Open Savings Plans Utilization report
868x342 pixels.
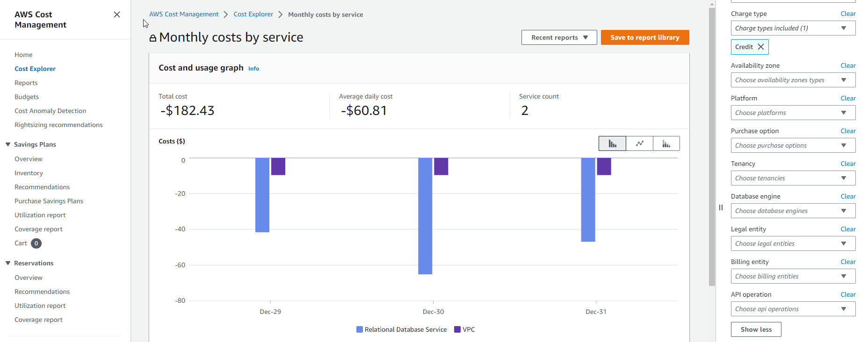click(x=40, y=215)
